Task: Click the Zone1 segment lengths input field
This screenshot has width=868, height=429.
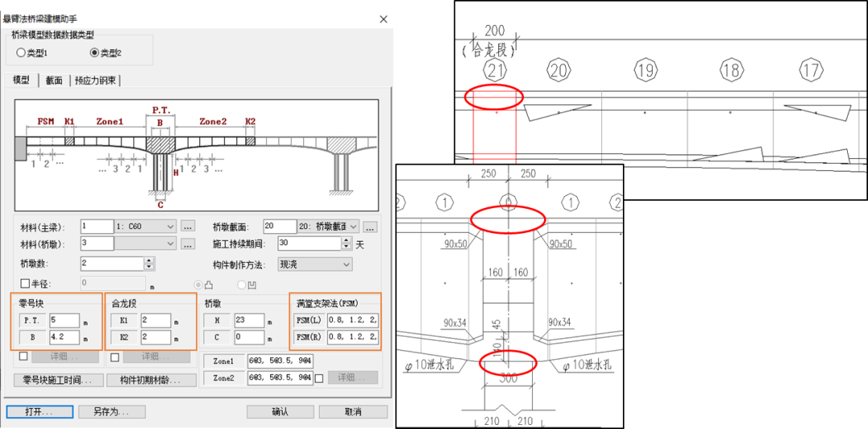Action: tap(280, 361)
